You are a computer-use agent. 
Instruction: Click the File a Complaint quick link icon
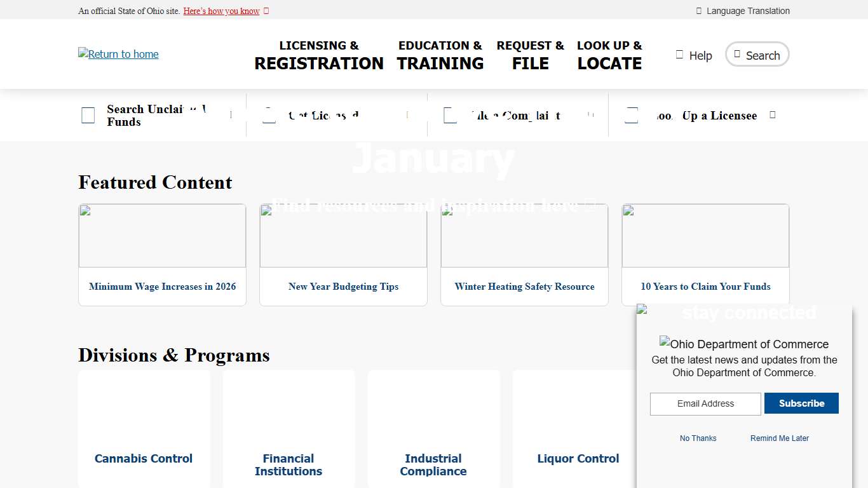[451, 116]
